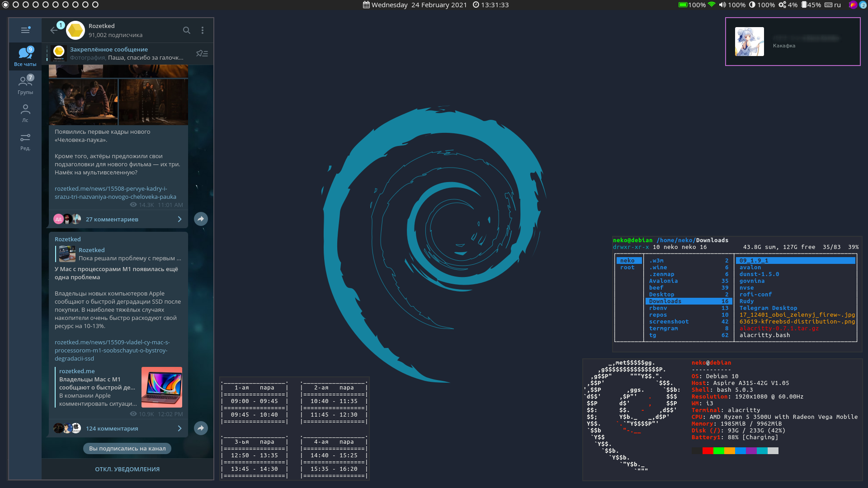868x488 pixels.
Task: Click 91,002 подписчика subscriber count
Action: (x=115, y=35)
